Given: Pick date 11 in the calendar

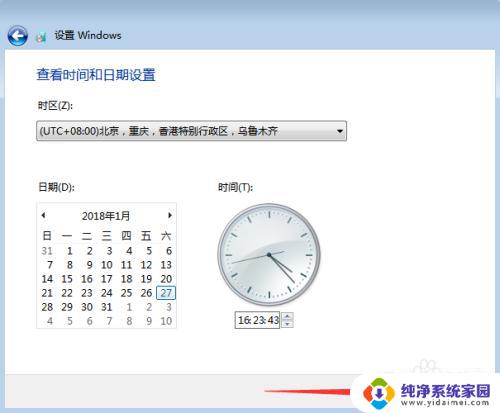Looking at the screenshot, I should [x=126, y=265].
